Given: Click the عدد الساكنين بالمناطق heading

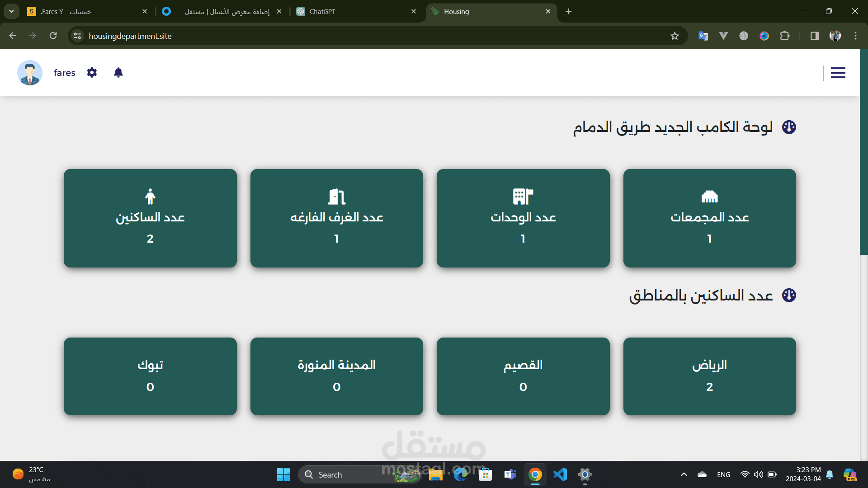Looking at the screenshot, I should (701, 296).
